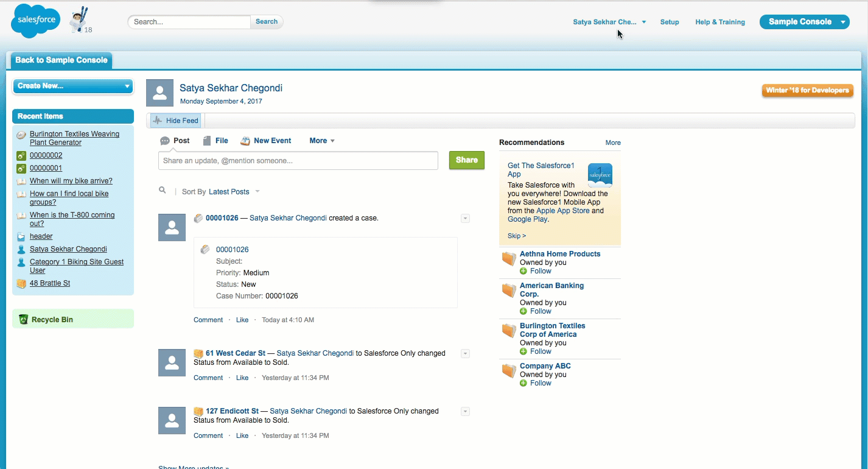
Task: Open the Apple App Store link
Action: coord(563,211)
